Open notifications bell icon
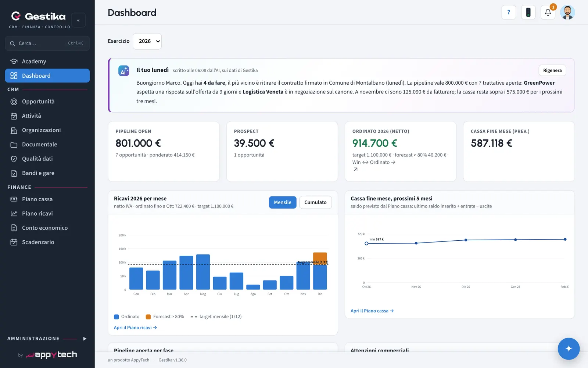The width and height of the screenshot is (588, 368). (x=548, y=12)
